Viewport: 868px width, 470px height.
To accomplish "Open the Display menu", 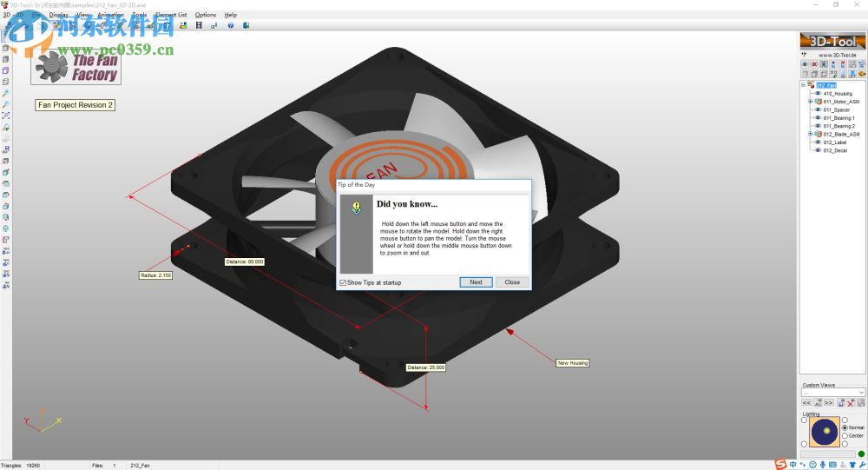I will click(59, 15).
